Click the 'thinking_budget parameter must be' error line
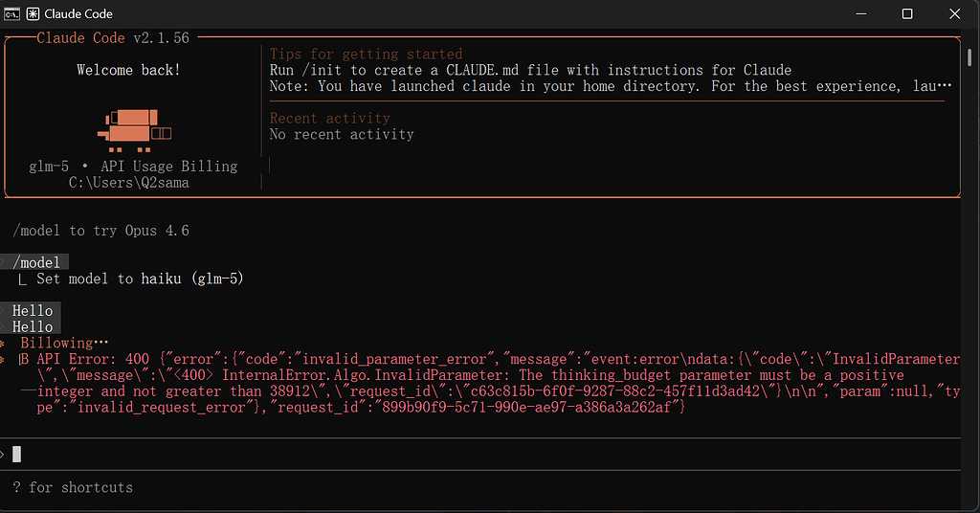 pos(470,375)
